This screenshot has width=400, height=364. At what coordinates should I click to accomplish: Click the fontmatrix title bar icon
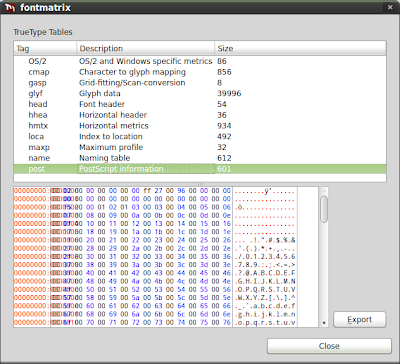pyautogui.click(x=10, y=7)
